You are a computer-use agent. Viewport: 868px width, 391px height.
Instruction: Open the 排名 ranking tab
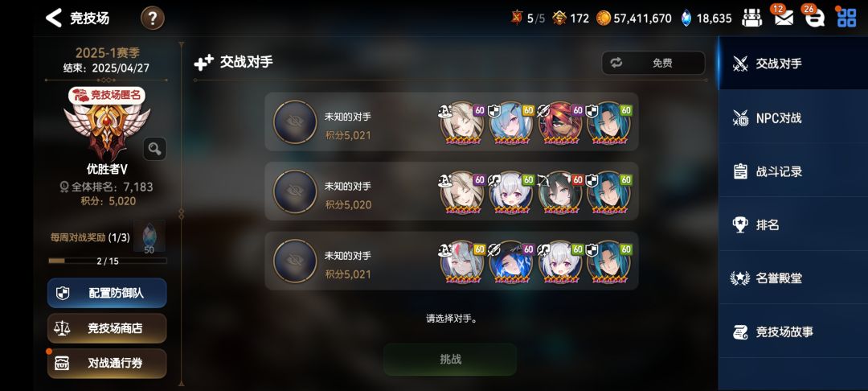[x=792, y=224]
